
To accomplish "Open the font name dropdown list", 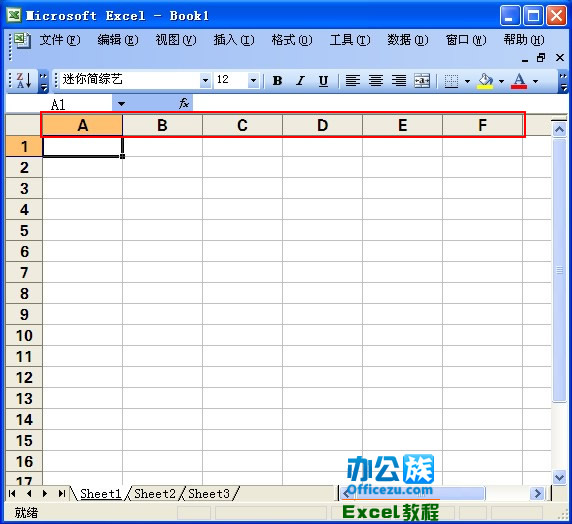I will 205,80.
